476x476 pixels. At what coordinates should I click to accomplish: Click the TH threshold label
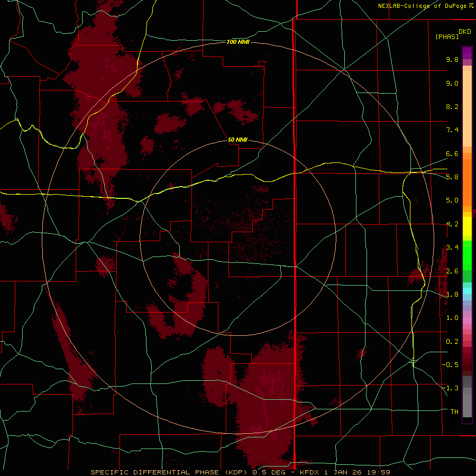click(454, 412)
